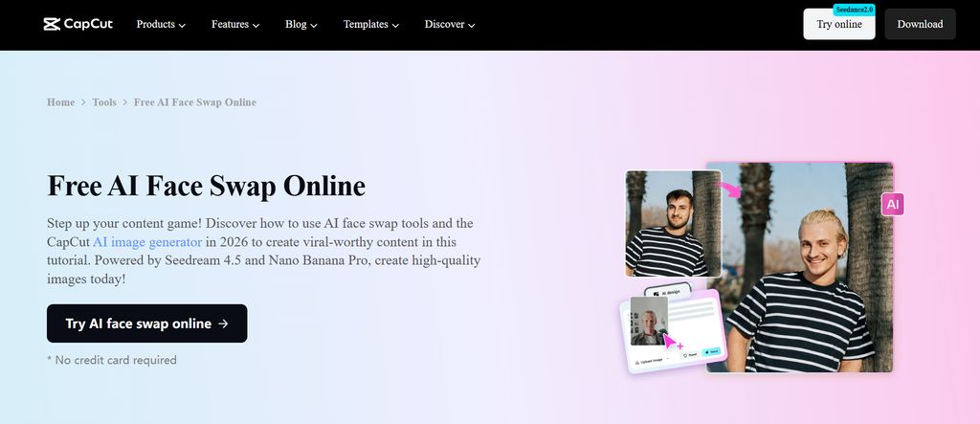Click the Try online button
980x424 pixels.
tap(838, 26)
